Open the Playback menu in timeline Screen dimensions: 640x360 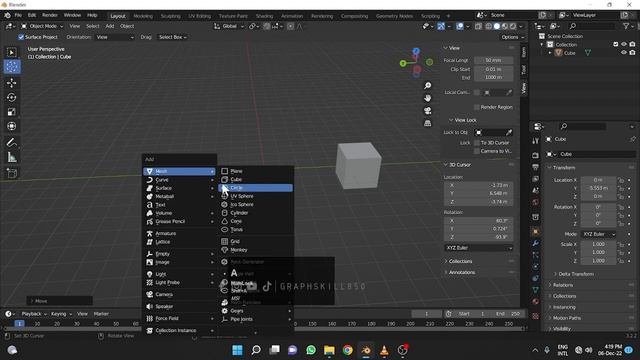[x=33, y=314]
